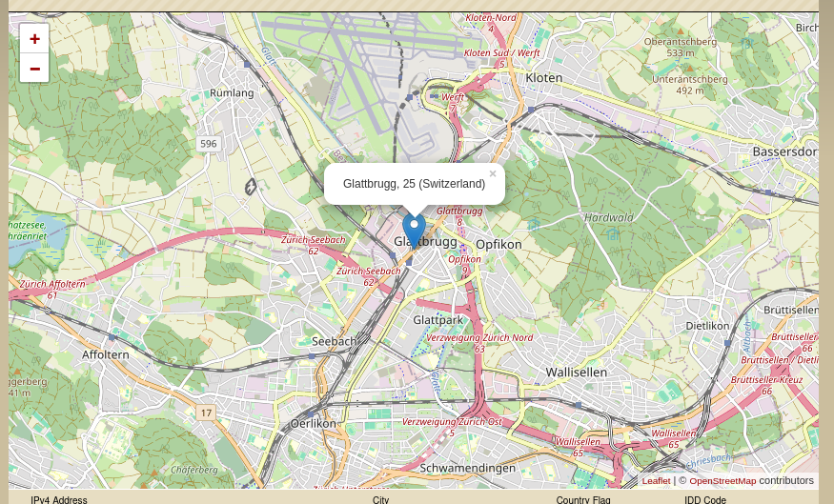Click the Glattpark neighborhood label
834x504 pixels.
pyautogui.click(x=437, y=320)
